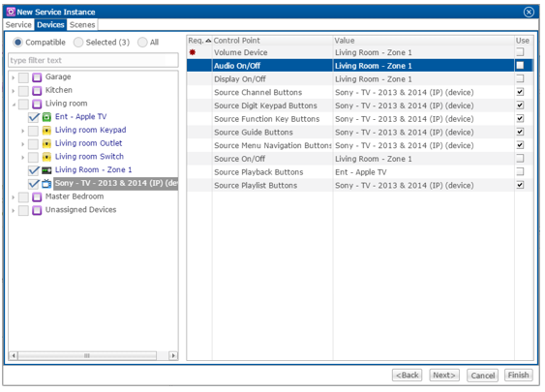
Task: Select Master Bedroom tree item
Action: (x=75, y=196)
